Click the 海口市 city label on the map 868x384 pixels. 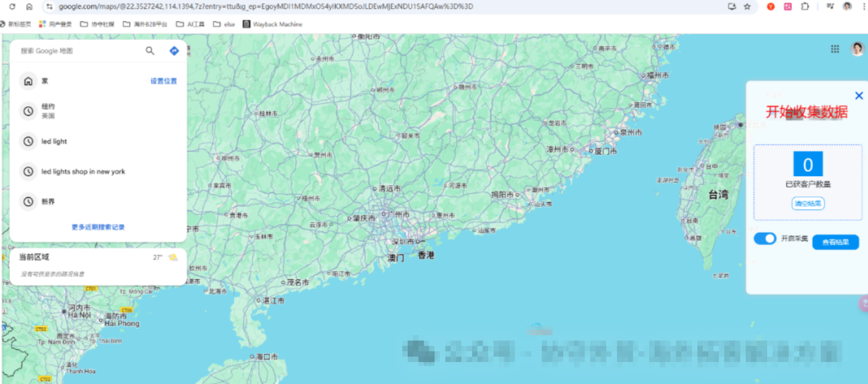[267, 357]
